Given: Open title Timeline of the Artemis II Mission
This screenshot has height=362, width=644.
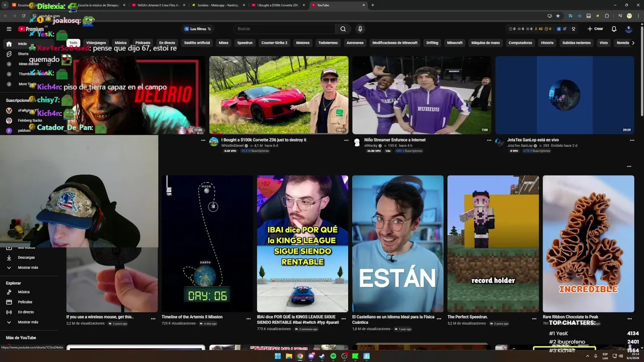Looking at the screenshot, I should click(x=192, y=317).
